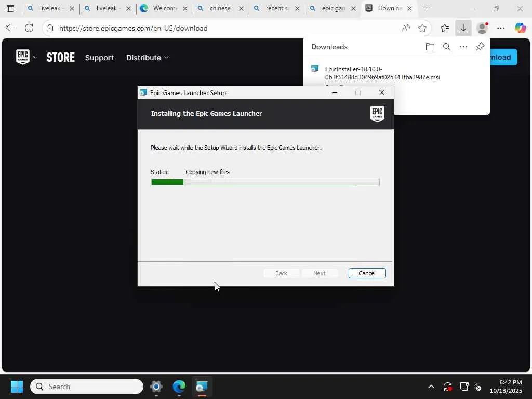Click the muted volume tray icon
This screenshot has height=399, width=532.
click(x=477, y=387)
